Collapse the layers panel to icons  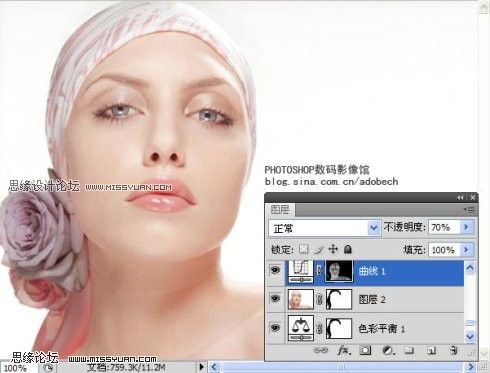pyautogui.click(x=461, y=198)
